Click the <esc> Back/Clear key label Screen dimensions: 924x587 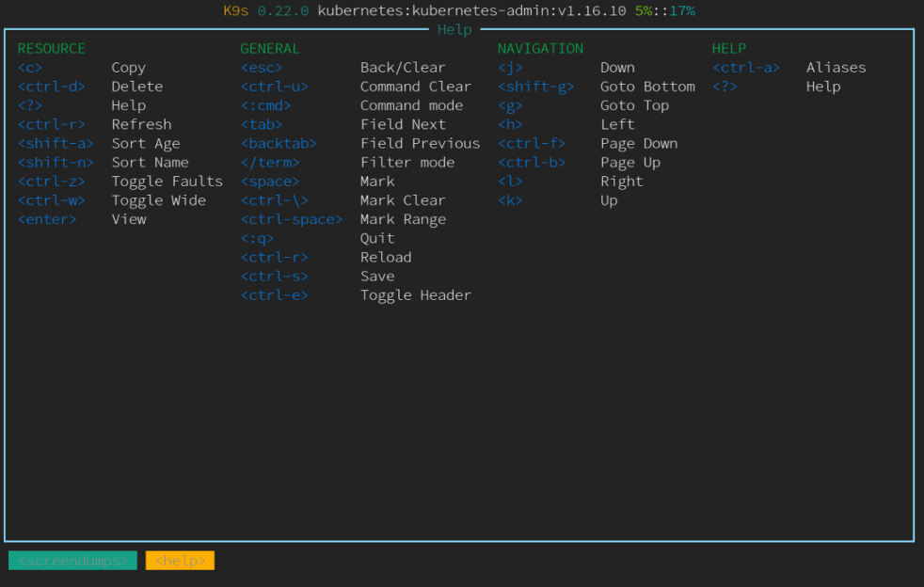(262, 68)
